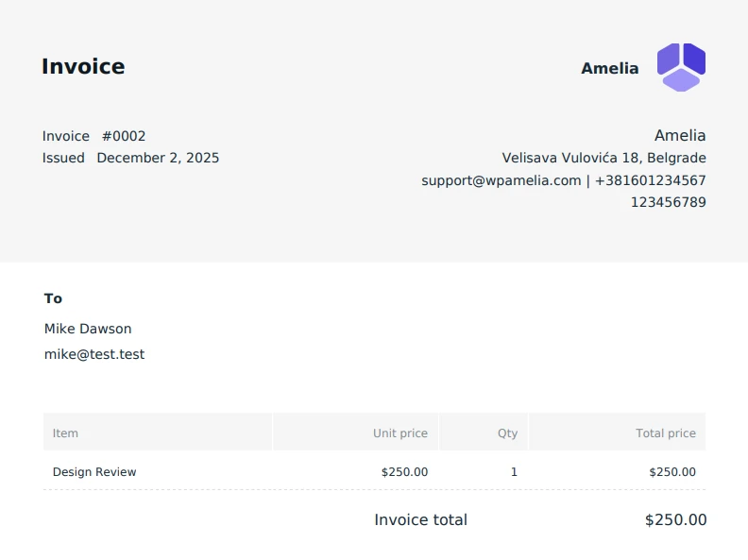The width and height of the screenshot is (748, 560).
Task: Select invoice number #0002
Action: click(124, 136)
